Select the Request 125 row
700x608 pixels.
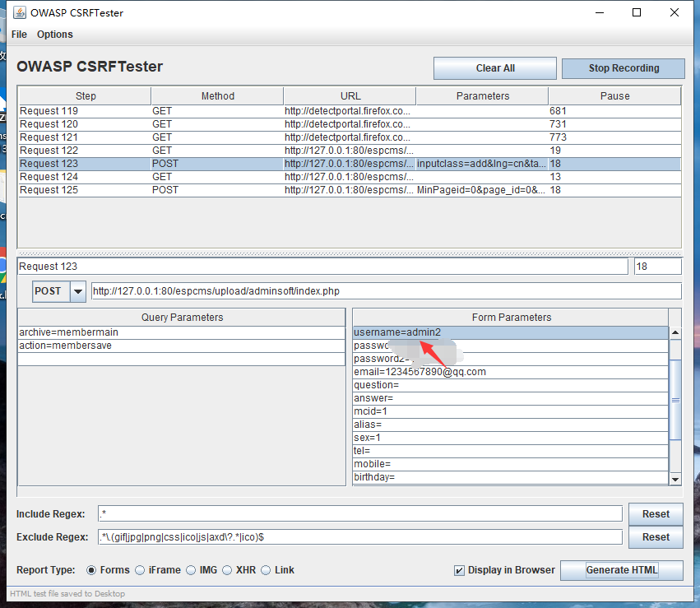(x=350, y=190)
